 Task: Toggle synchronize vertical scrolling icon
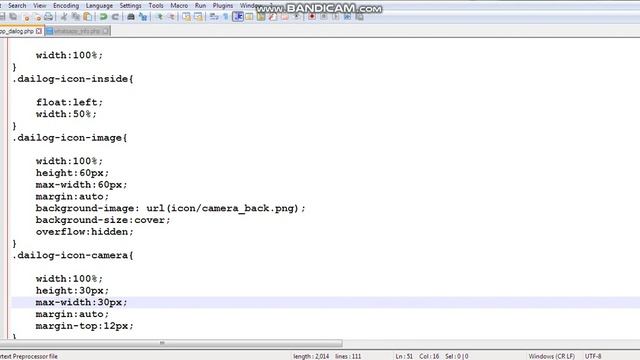(x=187, y=17)
